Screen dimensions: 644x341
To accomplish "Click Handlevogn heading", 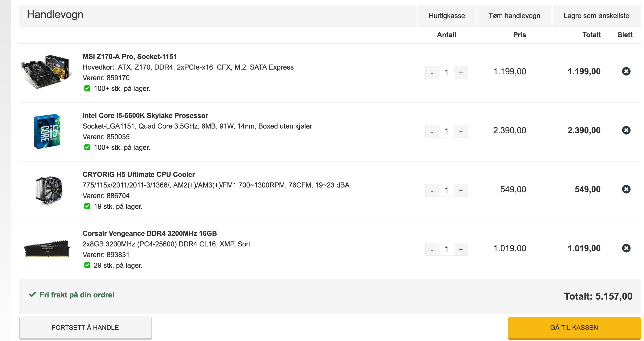I will click(55, 15).
